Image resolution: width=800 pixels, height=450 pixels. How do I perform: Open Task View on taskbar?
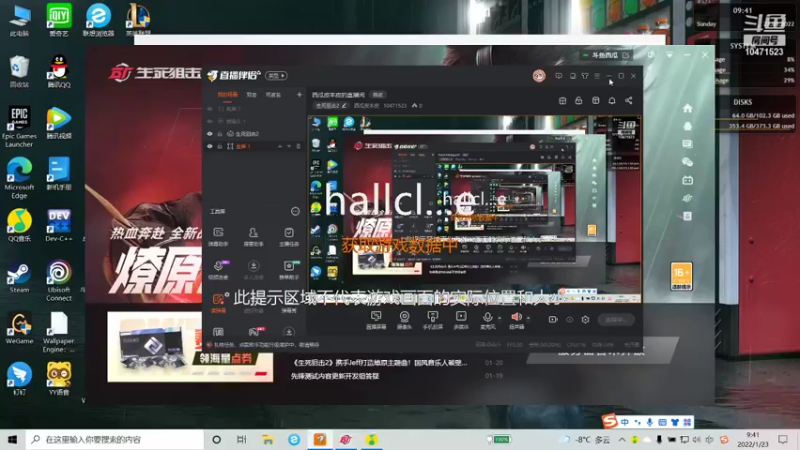tap(242, 439)
